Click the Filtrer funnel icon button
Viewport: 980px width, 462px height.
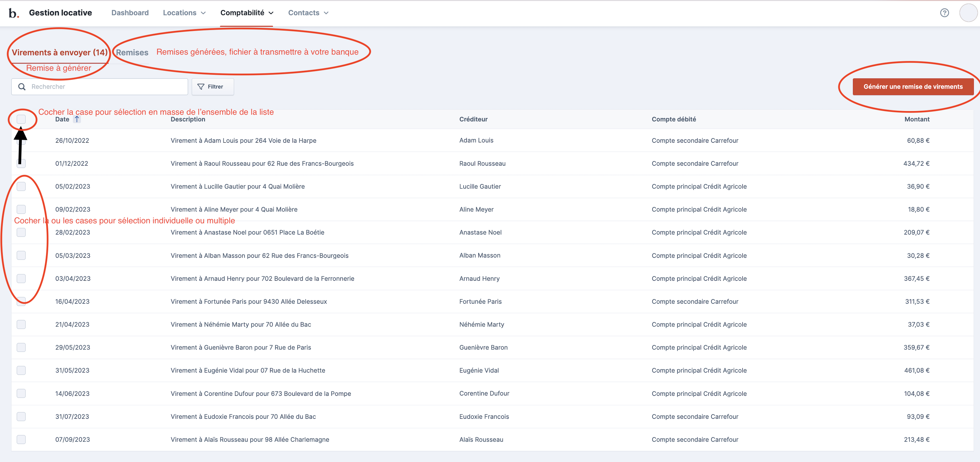point(212,87)
